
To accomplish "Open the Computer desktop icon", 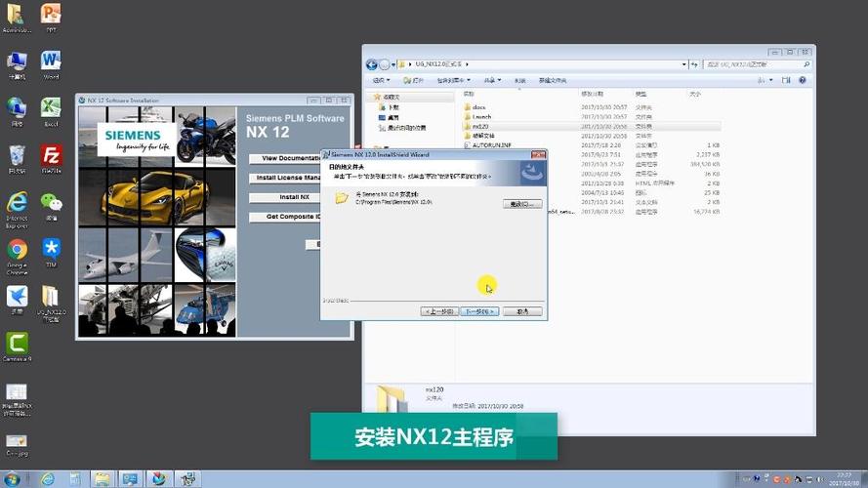I will (x=18, y=64).
